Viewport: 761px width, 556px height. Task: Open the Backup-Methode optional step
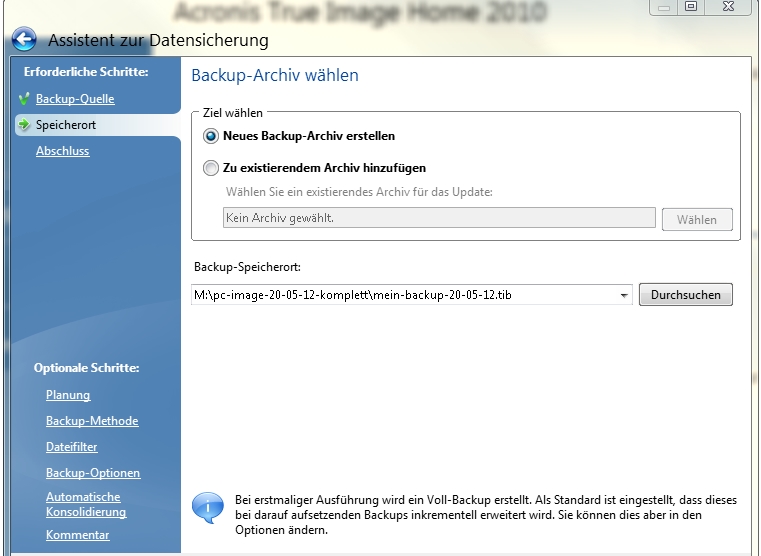[x=92, y=421]
